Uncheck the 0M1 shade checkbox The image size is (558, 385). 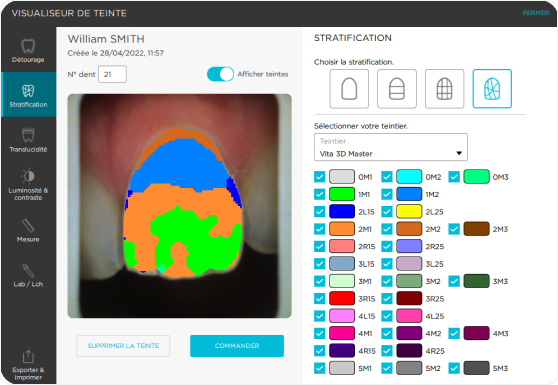coord(320,177)
